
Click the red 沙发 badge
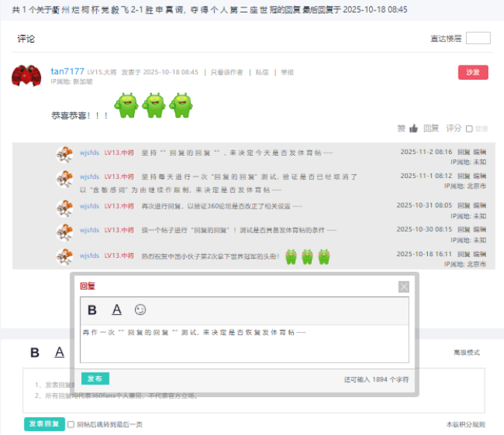point(473,72)
